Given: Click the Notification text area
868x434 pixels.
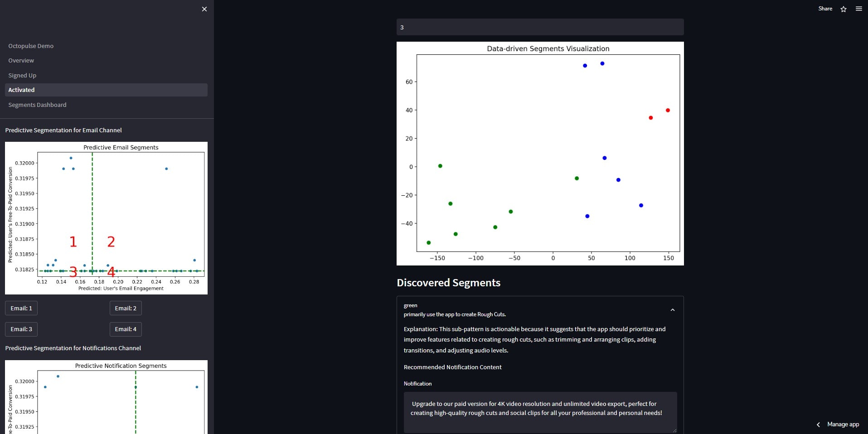Looking at the screenshot, I should click(540, 412).
